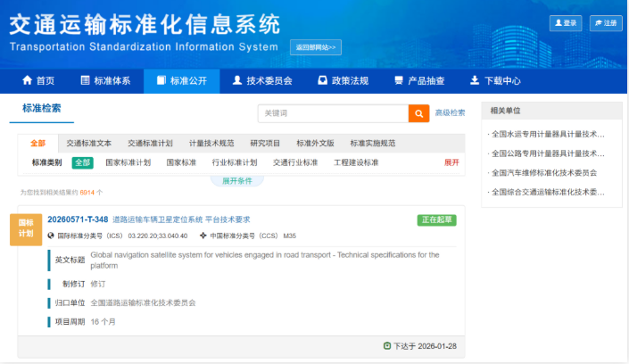Click the orange search magnifier button
Viewport: 629px width, 364px height.
pos(418,113)
